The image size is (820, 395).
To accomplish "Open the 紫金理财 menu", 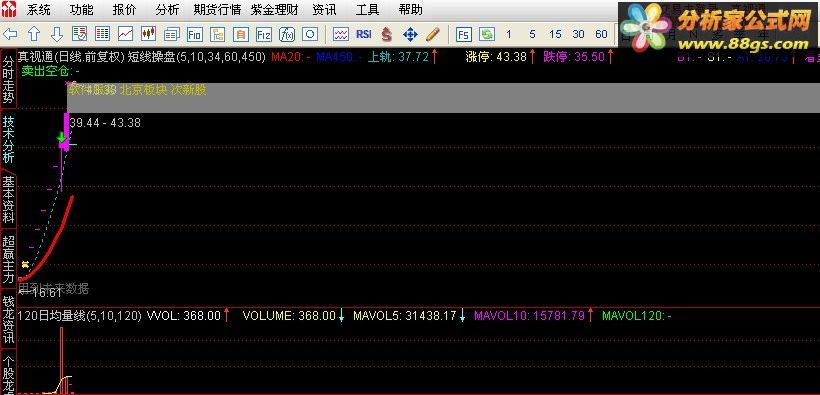I will (x=275, y=9).
